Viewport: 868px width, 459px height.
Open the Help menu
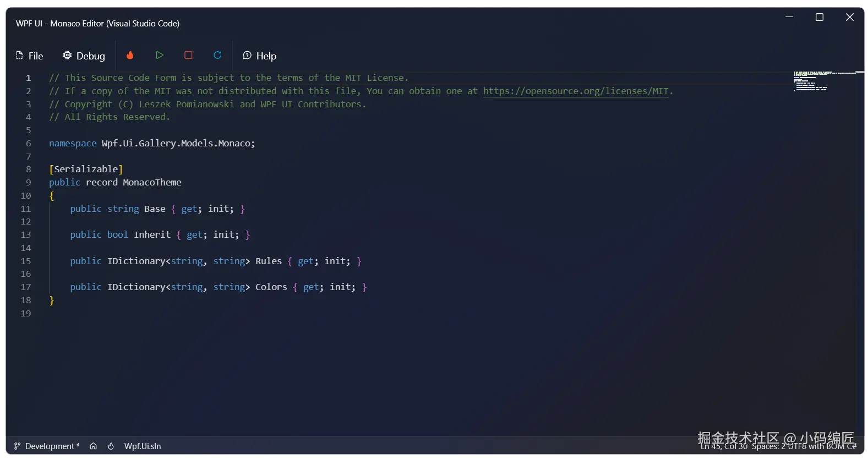tap(259, 56)
